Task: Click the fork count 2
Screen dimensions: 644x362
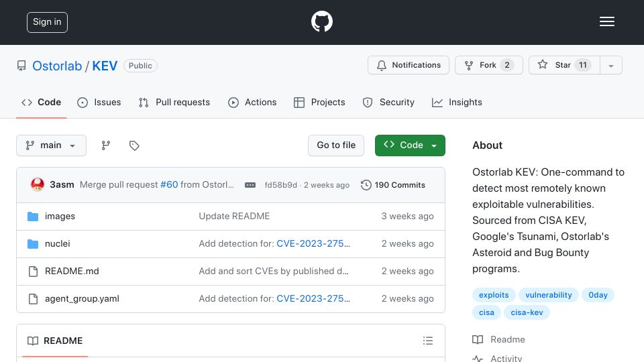Action: click(x=507, y=65)
